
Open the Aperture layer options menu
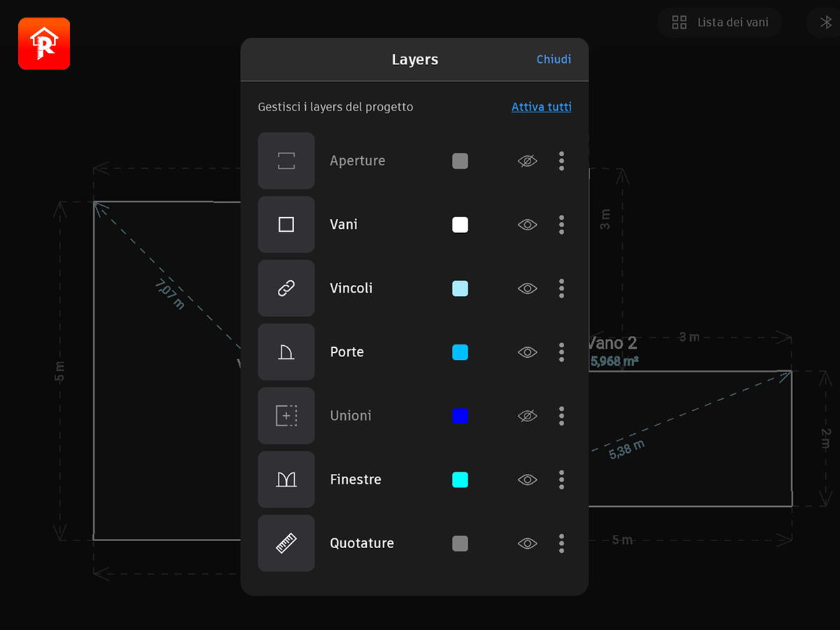point(561,161)
